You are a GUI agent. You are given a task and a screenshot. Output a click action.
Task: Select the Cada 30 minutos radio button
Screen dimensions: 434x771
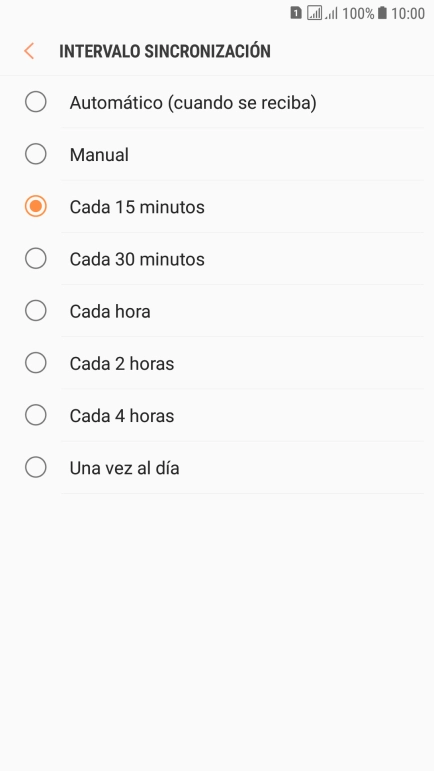(x=36, y=258)
